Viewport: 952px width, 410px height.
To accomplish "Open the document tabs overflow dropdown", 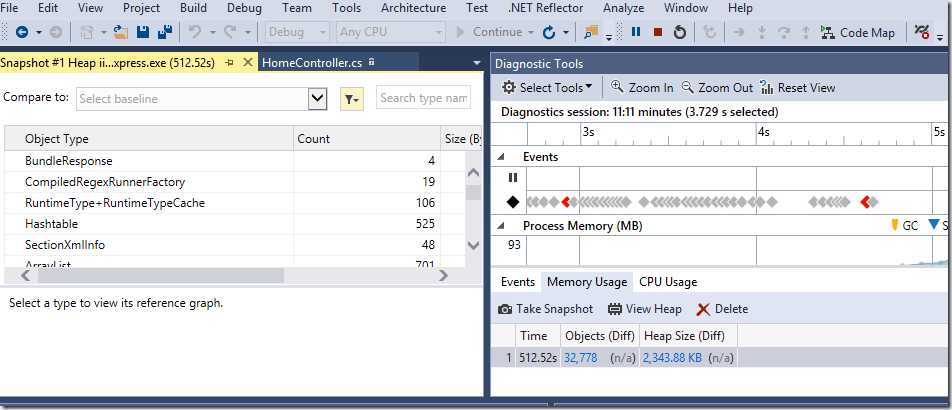I will click(477, 63).
